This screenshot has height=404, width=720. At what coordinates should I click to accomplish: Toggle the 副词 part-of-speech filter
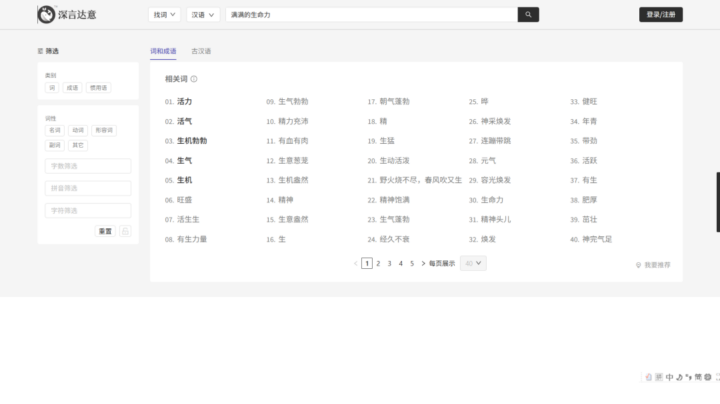[55, 145]
